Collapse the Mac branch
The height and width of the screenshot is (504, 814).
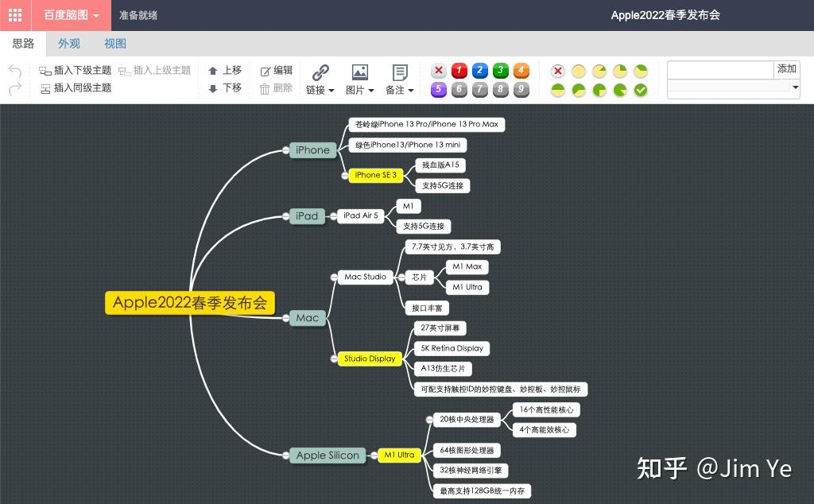(x=286, y=318)
